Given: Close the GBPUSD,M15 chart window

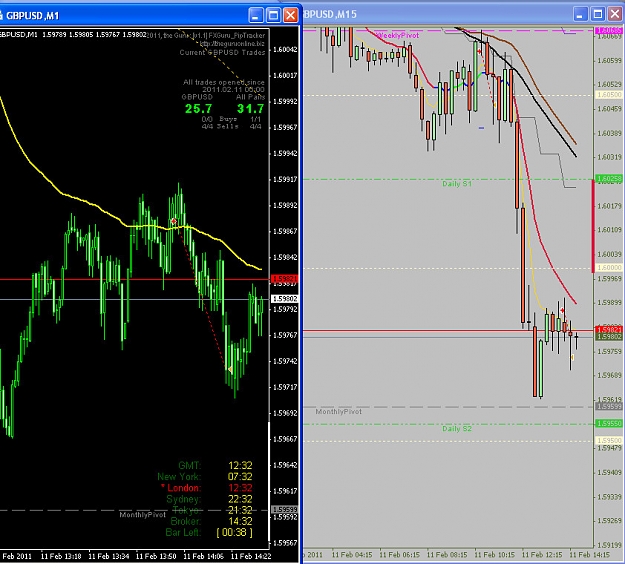Looking at the screenshot, I should pos(615,14).
